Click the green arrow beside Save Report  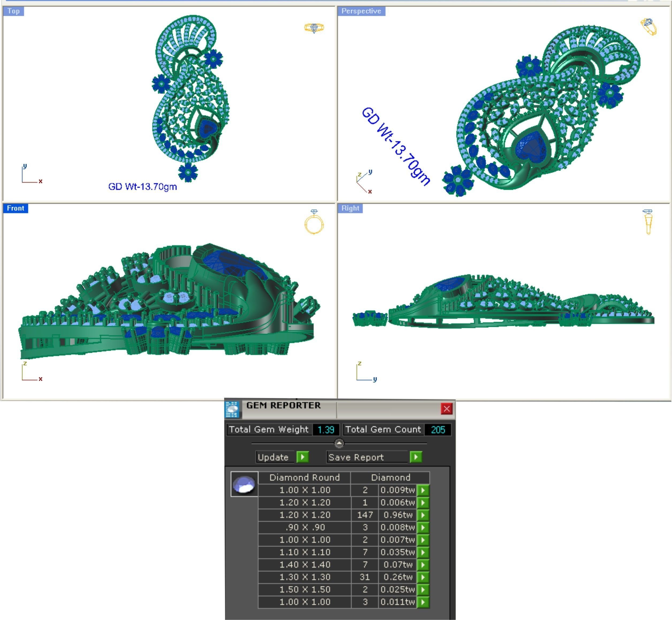click(x=416, y=457)
